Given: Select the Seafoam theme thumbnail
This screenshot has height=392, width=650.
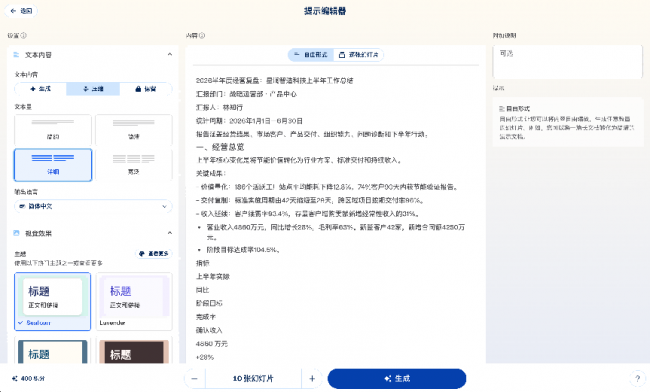Looking at the screenshot, I should [x=53, y=301].
